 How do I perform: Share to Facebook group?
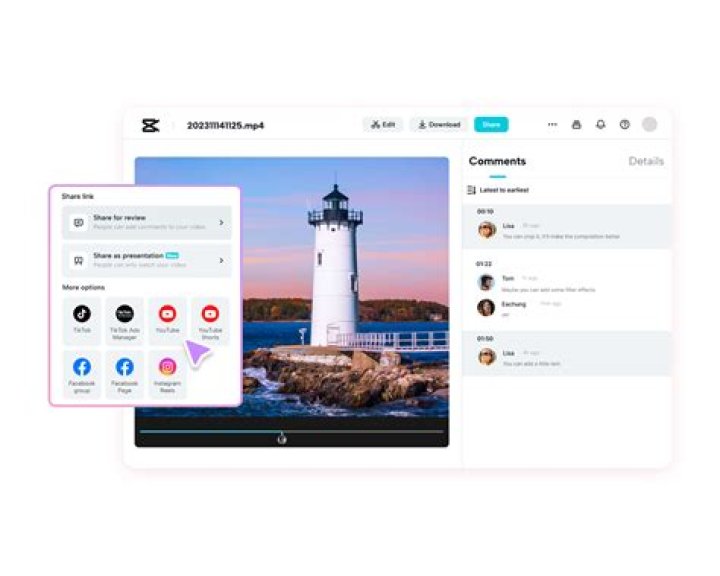tap(82, 374)
